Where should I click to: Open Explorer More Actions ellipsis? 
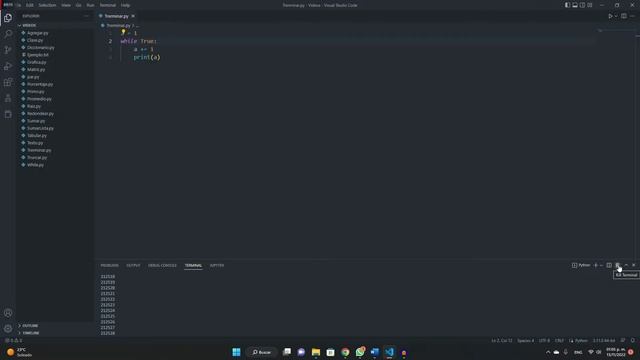point(86,16)
